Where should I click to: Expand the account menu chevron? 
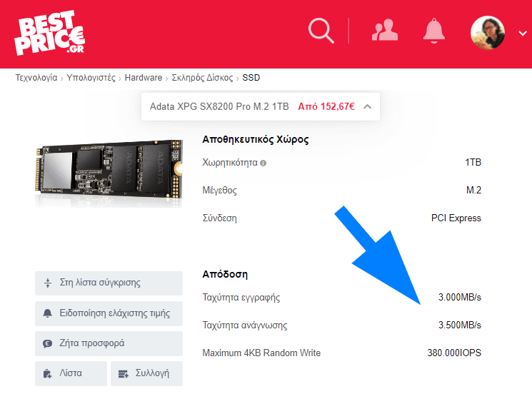(x=523, y=34)
